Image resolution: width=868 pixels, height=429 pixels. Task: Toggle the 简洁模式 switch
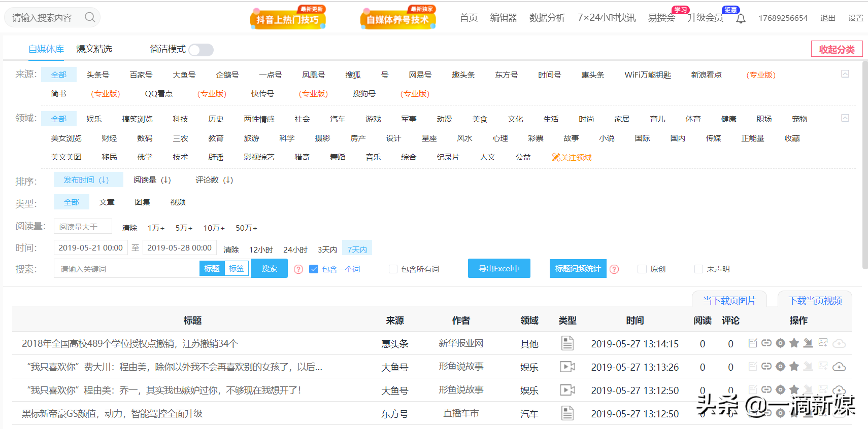pyautogui.click(x=201, y=50)
